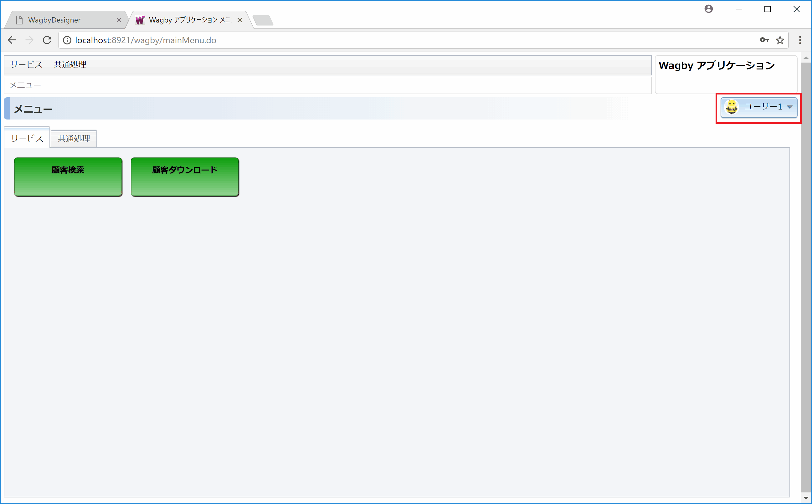
Task: Bookmark this page with the star icon
Action: pyautogui.click(x=780, y=40)
